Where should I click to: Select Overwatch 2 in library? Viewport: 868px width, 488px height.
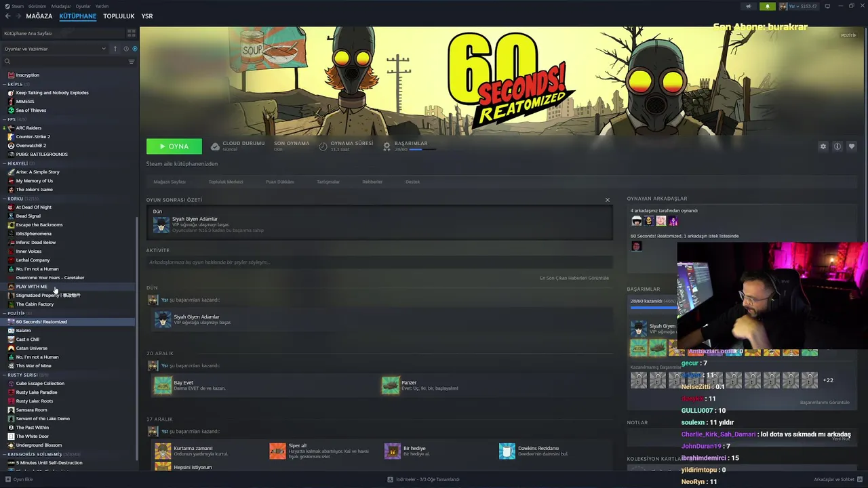[x=31, y=146]
